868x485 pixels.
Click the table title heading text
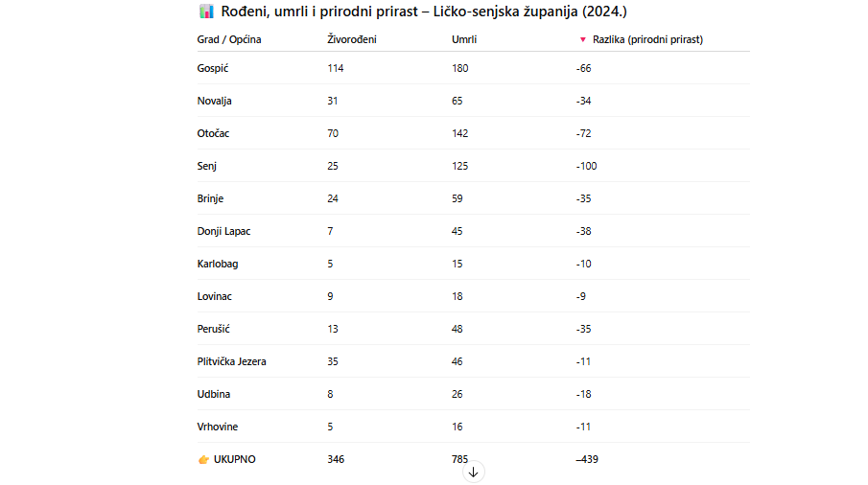pos(424,12)
